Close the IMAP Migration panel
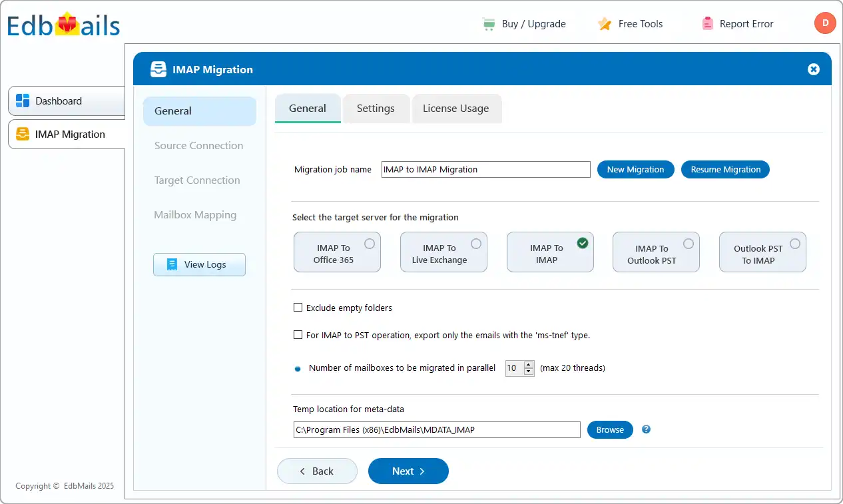 813,69
